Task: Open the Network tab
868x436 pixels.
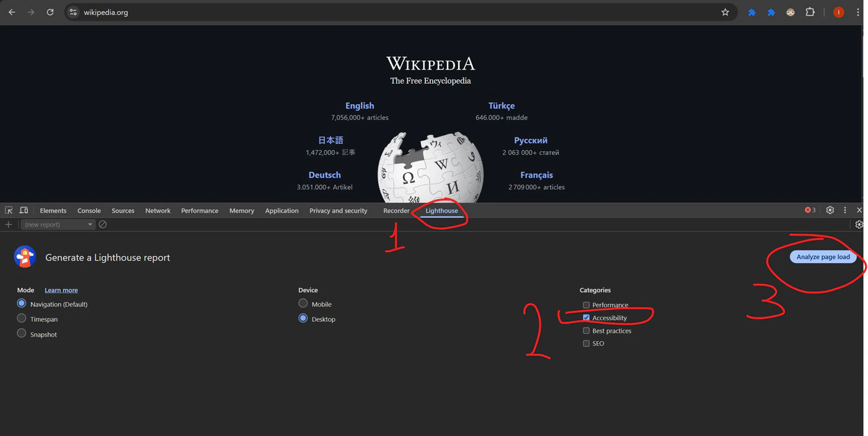Action: (x=158, y=211)
